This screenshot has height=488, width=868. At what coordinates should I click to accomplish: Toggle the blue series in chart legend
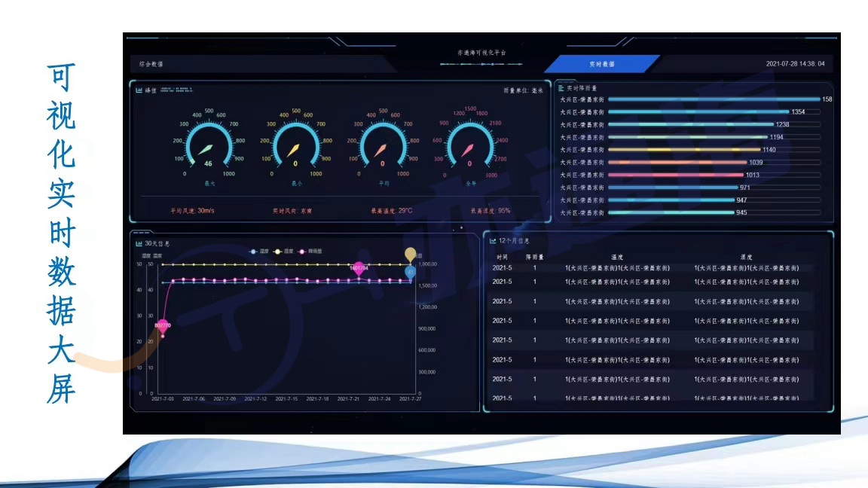coord(260,252)
